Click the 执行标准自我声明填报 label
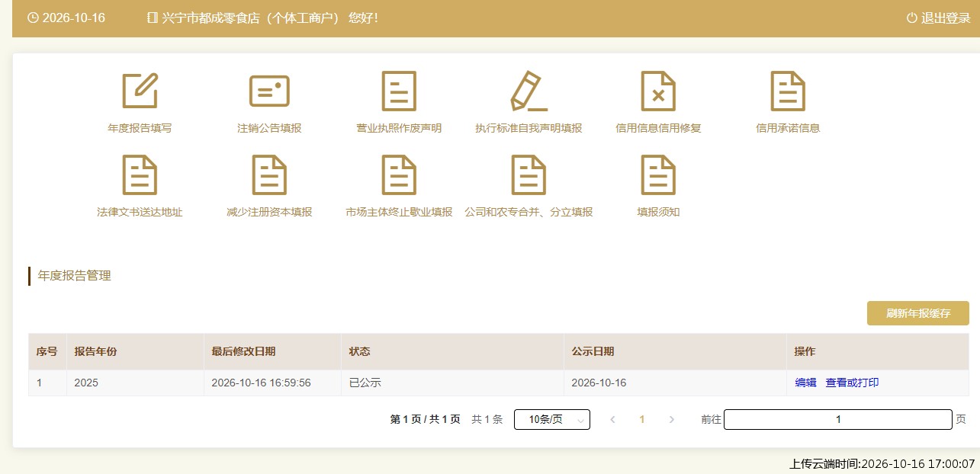The image size is (980, 474). pyautogui.click(x=529, y=128)
